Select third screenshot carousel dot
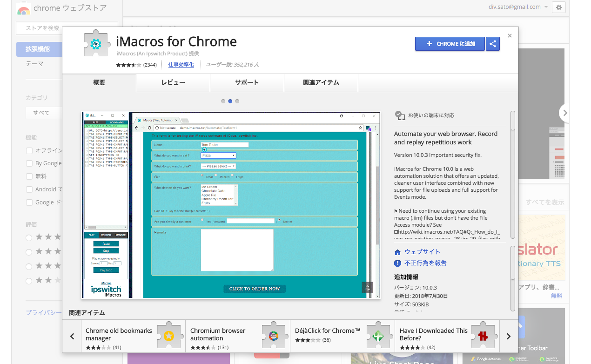This screenshot has width=591, height=364. click(x=237, y=101)
